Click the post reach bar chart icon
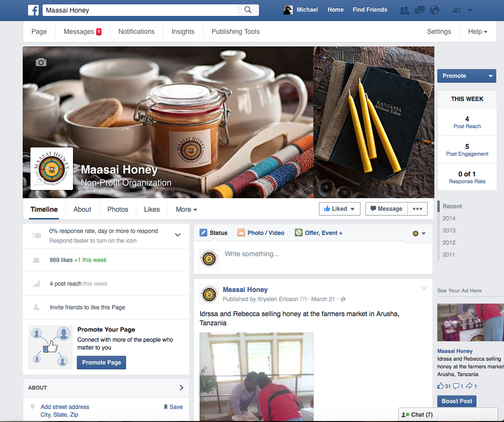Screen dimensions: 504x422 (36, 284)
